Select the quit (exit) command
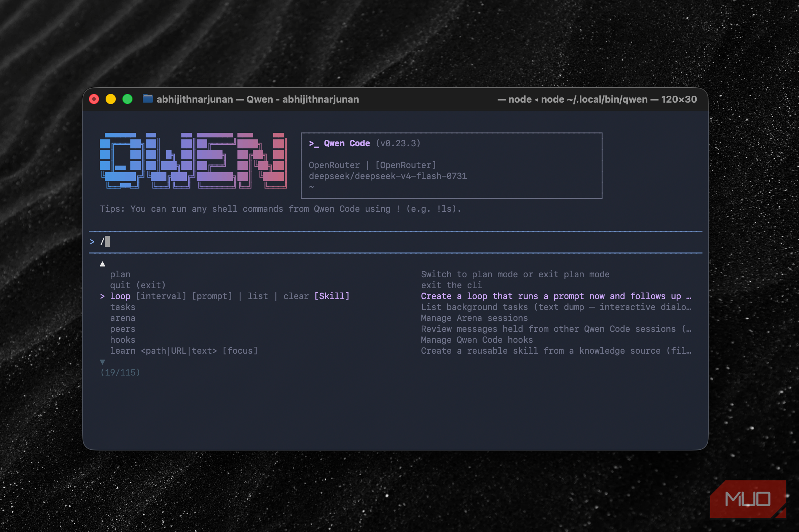The height and width of the screenshot is (532, 799). click(138, 285)
